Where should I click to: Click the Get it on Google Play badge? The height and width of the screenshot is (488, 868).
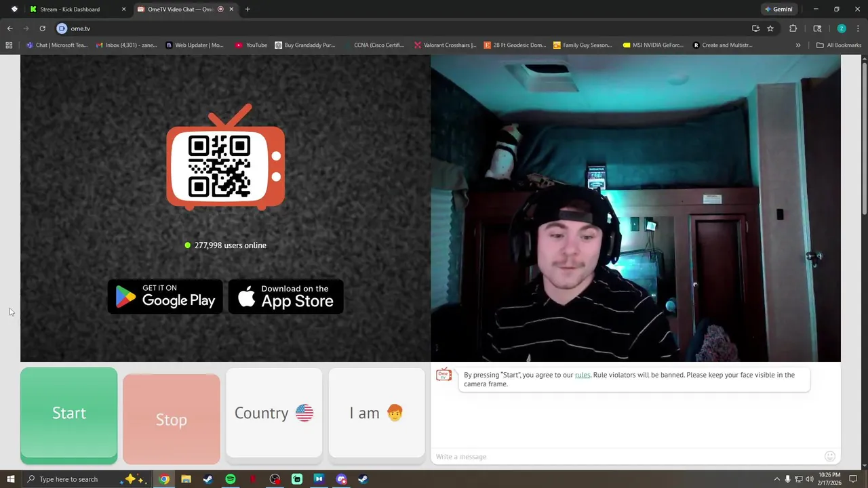tap(165, 297)
